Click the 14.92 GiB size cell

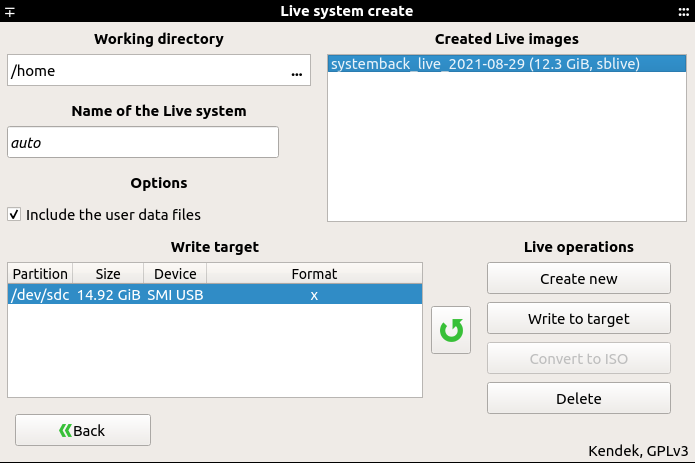pos(109,295)
